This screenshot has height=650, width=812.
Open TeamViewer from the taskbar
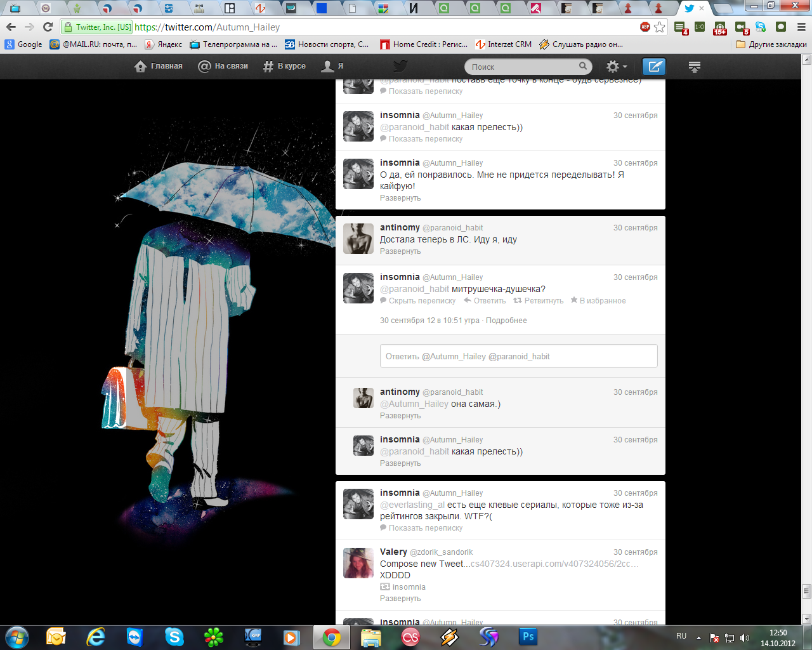[x=134, y=637]
